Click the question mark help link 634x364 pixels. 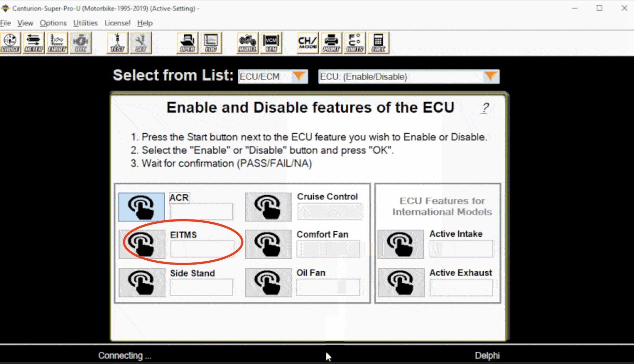pyautogui.click(x=485, y=108)
